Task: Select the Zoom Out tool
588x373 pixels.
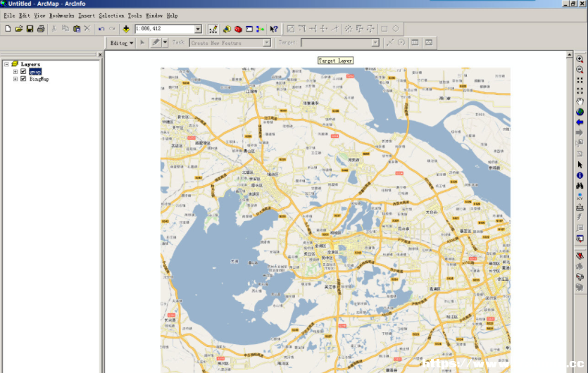Action: [x=580, y=70]
